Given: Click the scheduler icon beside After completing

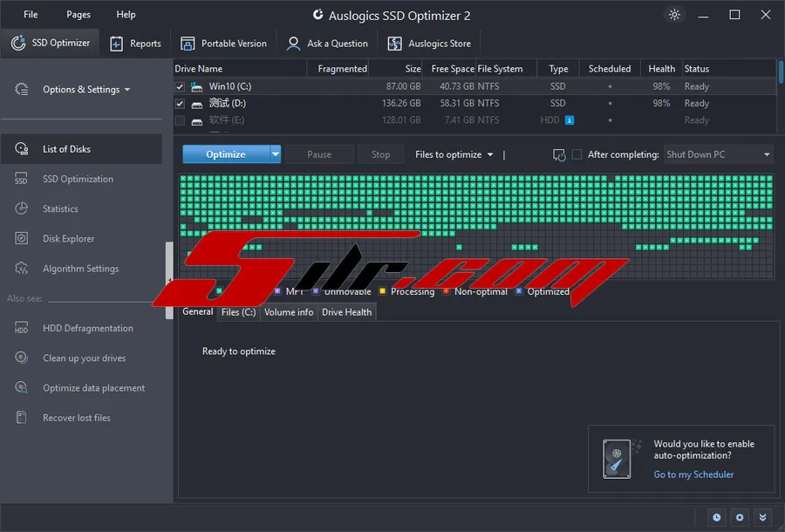Looking at the screenshot, I should [559, 154].
